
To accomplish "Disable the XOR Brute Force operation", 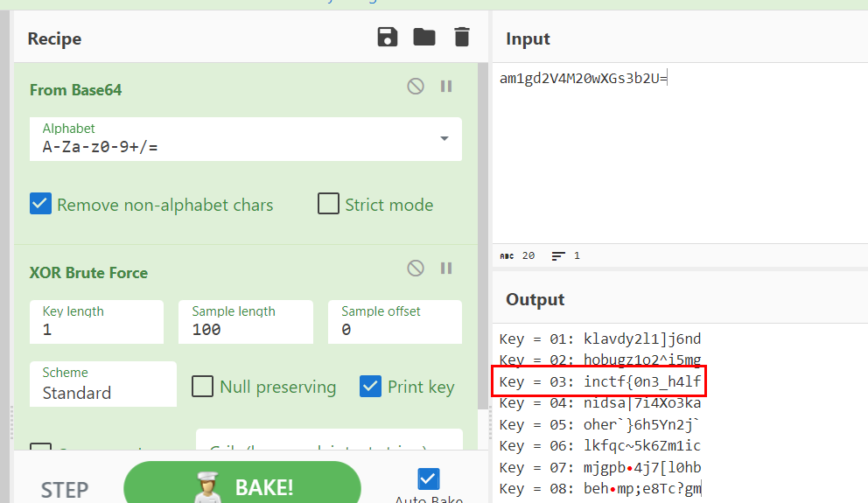I will (x=416, y=269).
